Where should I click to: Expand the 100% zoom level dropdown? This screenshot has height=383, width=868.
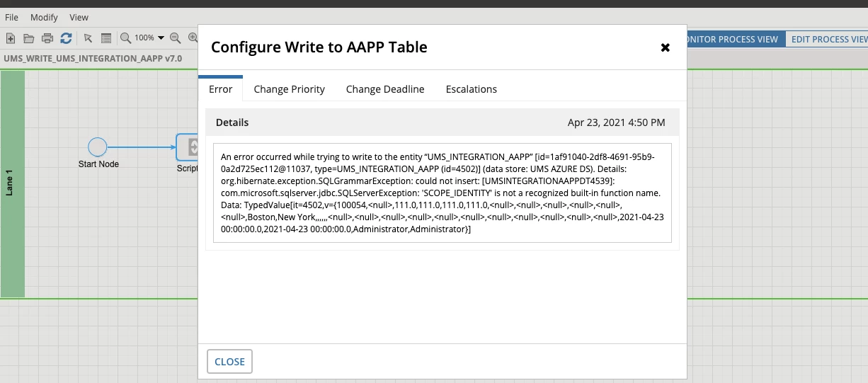pos(161,38)
